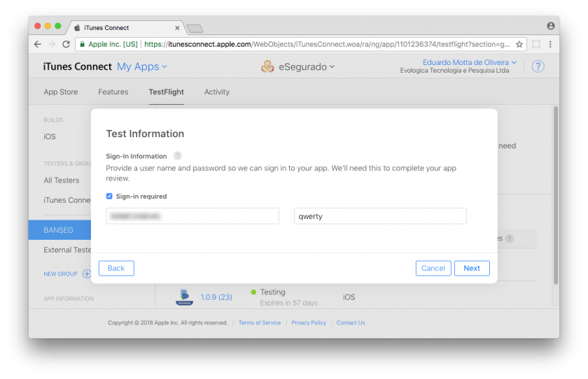Click the Sign-In Information help icon
The width and height of the screenshot is (588, 379).
178,156
